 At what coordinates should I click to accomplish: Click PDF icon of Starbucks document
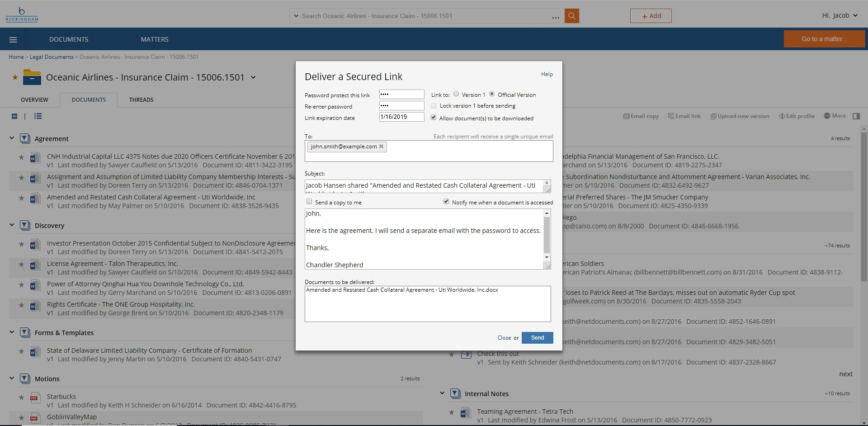[x=34, y=398]
